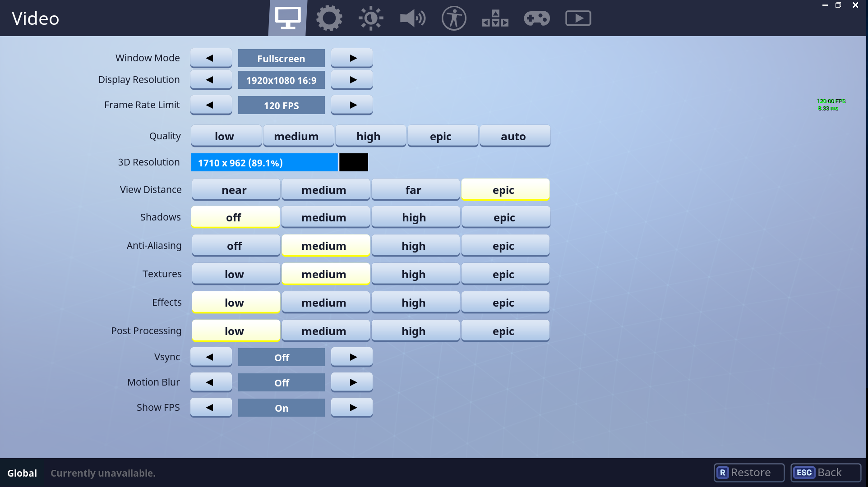Click the black 3D Resolution color swatch
The width and height of the screenshot is (868, 487).
(x=352, y=162)
